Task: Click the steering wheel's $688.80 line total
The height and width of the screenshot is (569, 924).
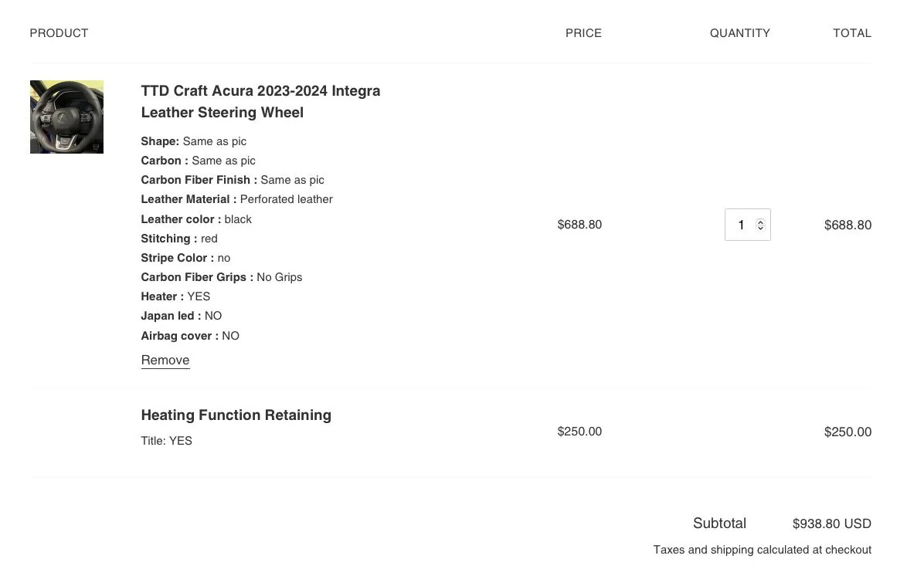Action: coord(848,225)
